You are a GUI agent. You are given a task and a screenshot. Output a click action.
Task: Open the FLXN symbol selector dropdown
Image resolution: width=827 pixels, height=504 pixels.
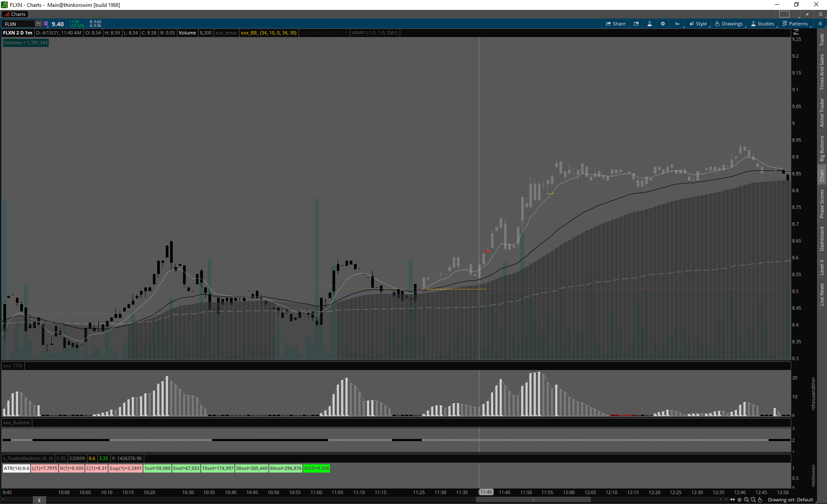[38, 24]
